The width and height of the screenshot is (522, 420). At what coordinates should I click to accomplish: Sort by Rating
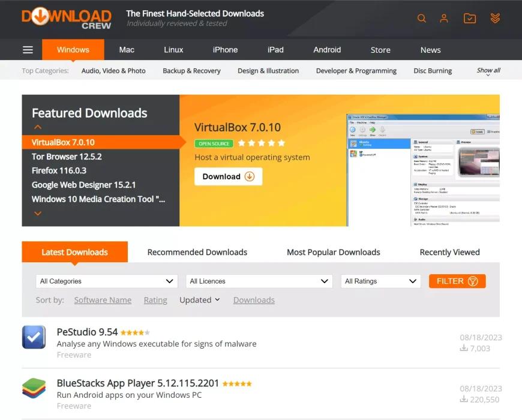pos(155,300)
